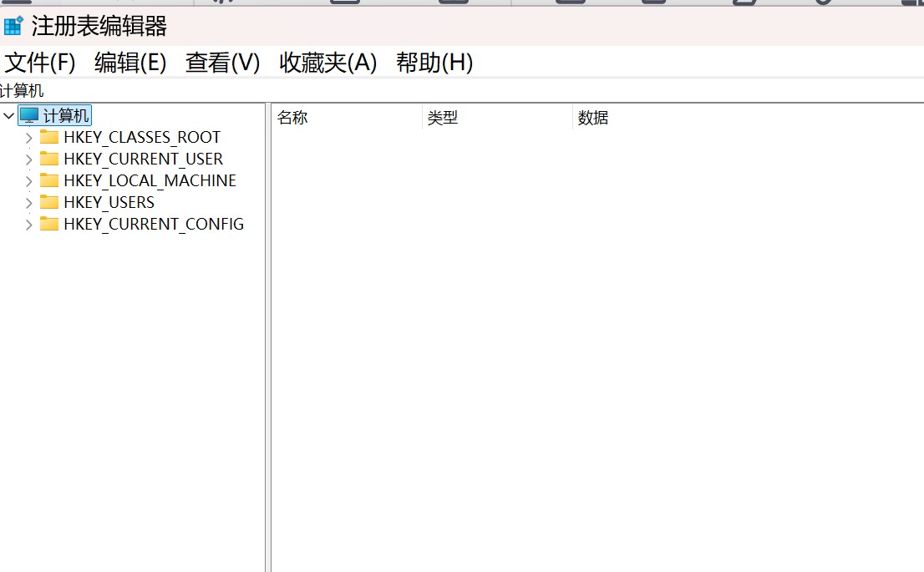
Task: Click the address bar showing 计算机
Action: tap(462, 91)
